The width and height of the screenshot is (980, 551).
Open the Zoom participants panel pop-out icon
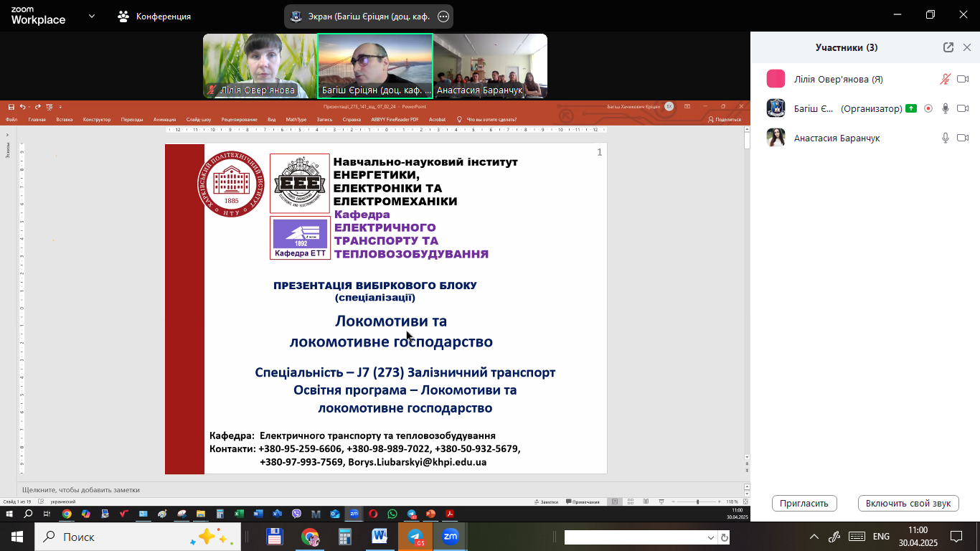coord(948,47)
